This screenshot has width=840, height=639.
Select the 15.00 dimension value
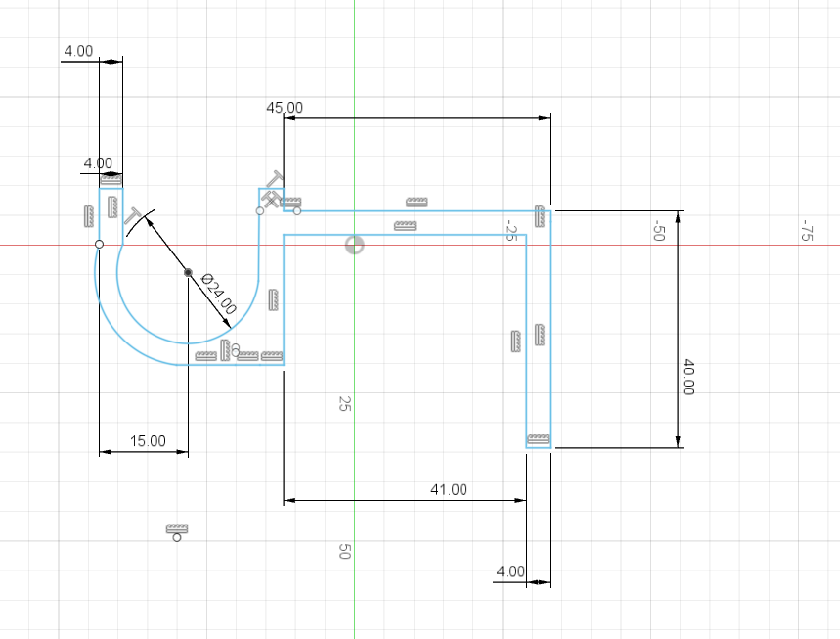click(148, 441)
